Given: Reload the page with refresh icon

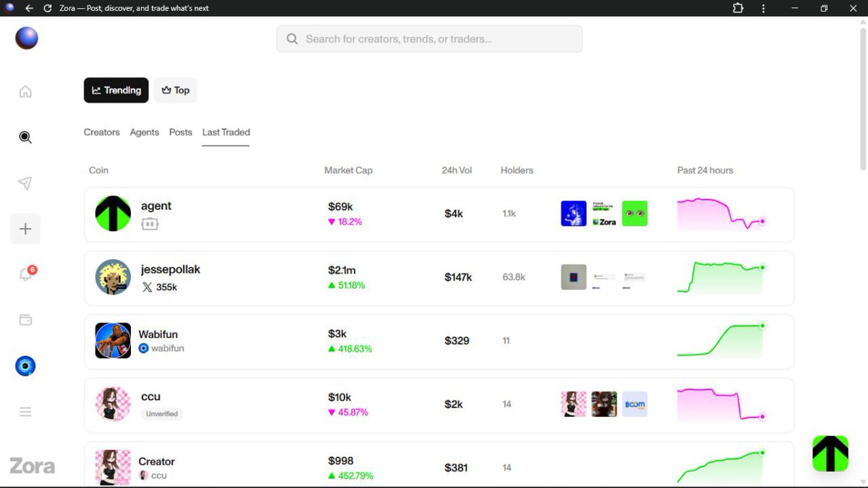Looking at the screenshot, I should click(x=48, y=8).
